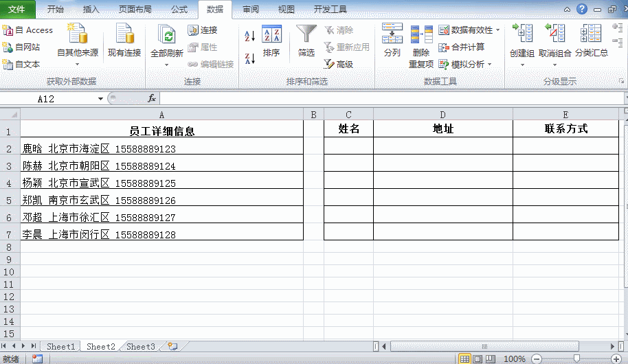This screenshot has height=364, width=628.
Task: Import data from text file (自文本)
Action: coord(21,64)
